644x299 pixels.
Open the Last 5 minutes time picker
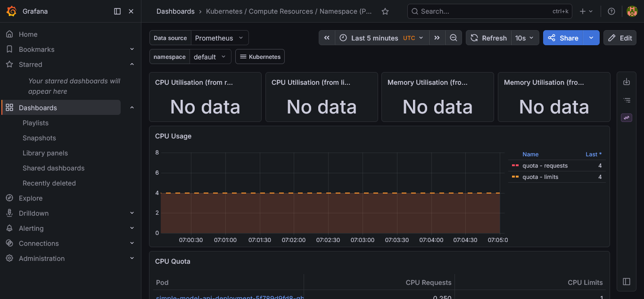tap(382, 38)
